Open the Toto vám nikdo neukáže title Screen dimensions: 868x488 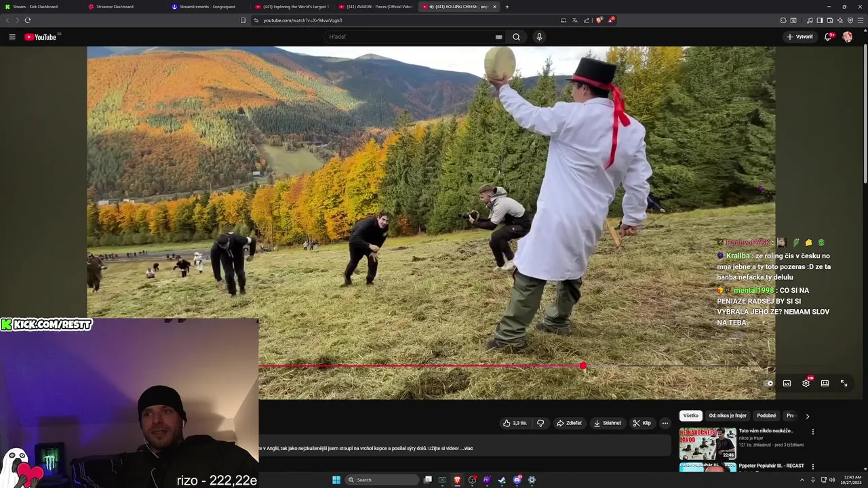click(766, 430)
